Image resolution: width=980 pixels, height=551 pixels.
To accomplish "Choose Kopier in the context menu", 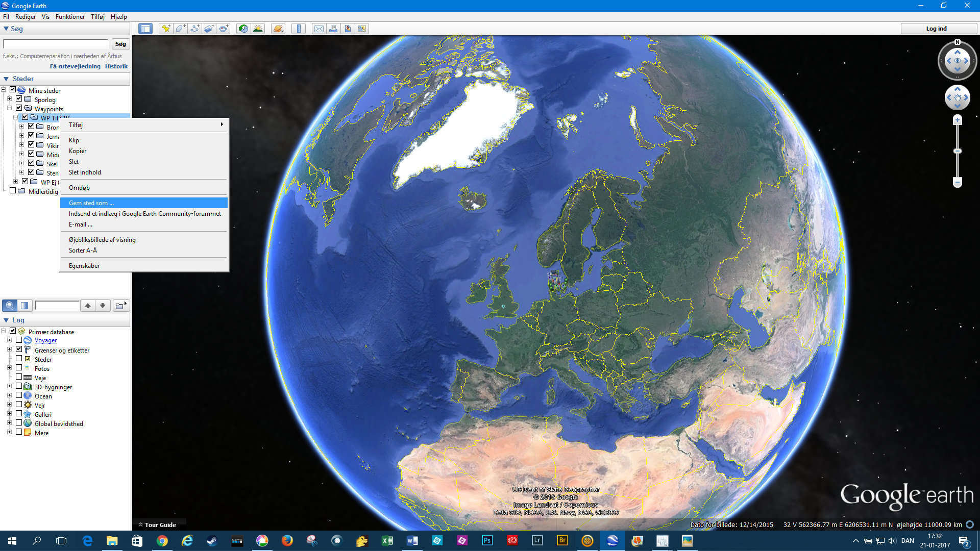I will click(x=144, y=151).
